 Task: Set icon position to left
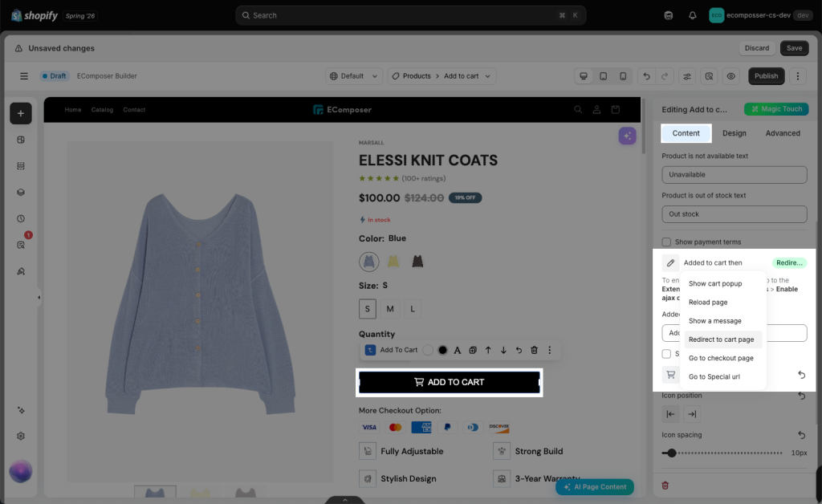click(x=670, y=414)
